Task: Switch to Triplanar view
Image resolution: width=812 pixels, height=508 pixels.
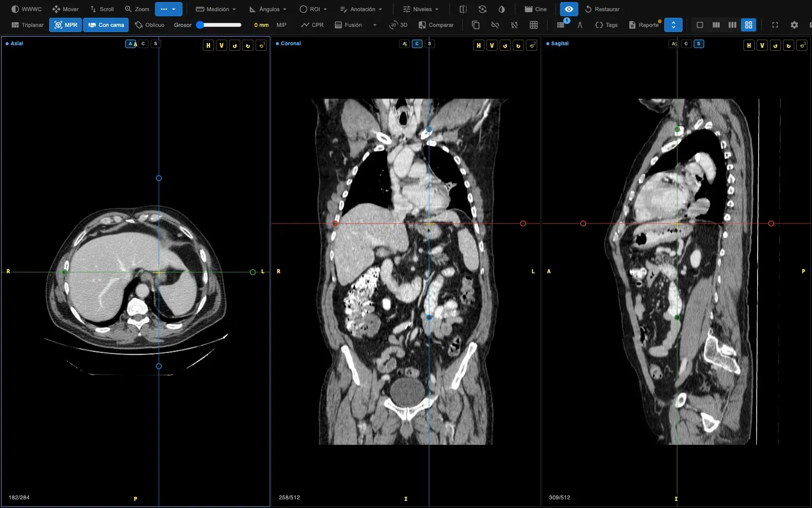Action: pos(27,25)
